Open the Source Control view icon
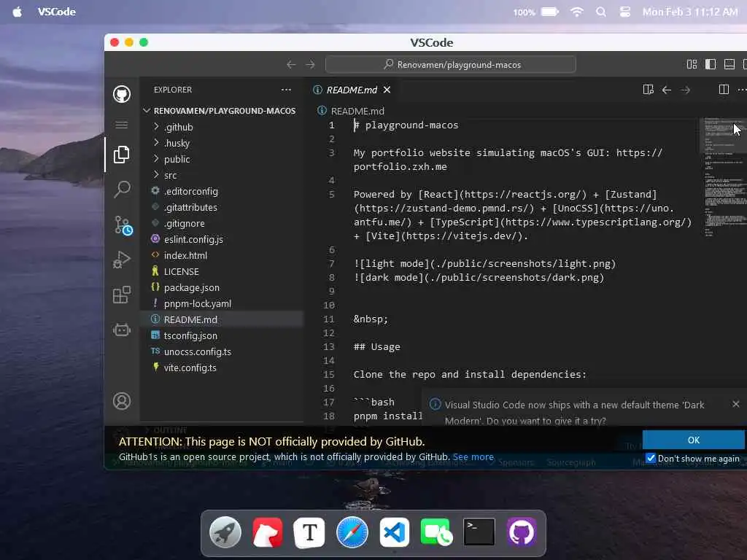 click(123, 225)
